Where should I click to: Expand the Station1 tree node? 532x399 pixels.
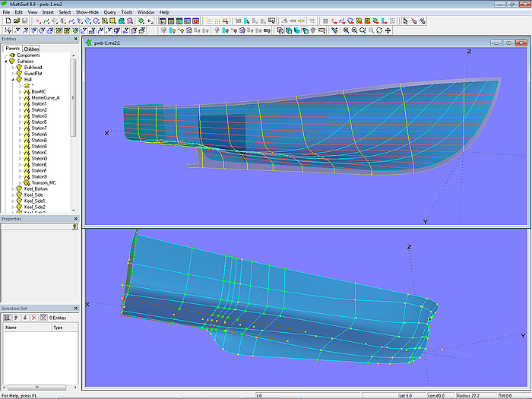pos(21,103)
